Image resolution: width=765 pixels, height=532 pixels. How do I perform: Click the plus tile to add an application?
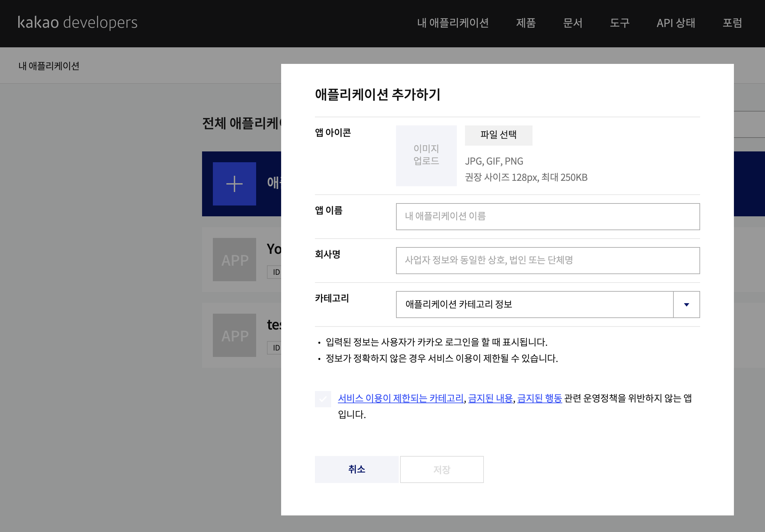pyautogui.click(x=235, y=184)
